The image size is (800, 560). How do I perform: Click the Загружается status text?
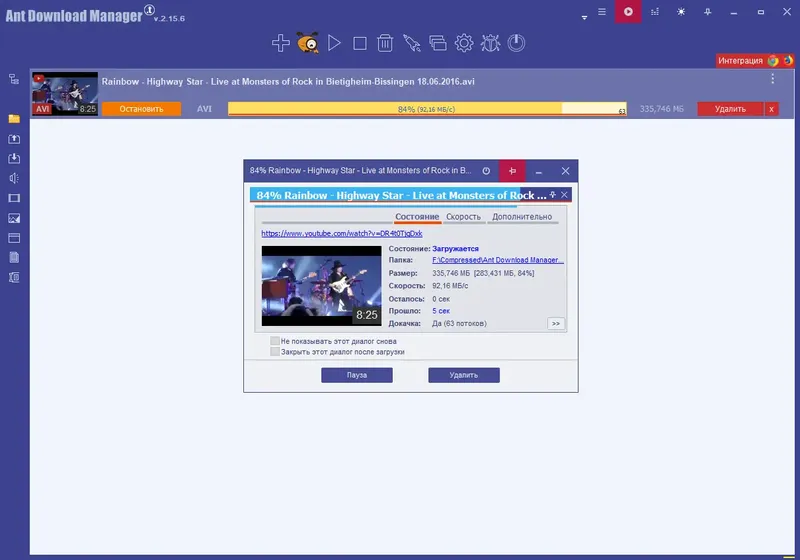click(455, 249)
